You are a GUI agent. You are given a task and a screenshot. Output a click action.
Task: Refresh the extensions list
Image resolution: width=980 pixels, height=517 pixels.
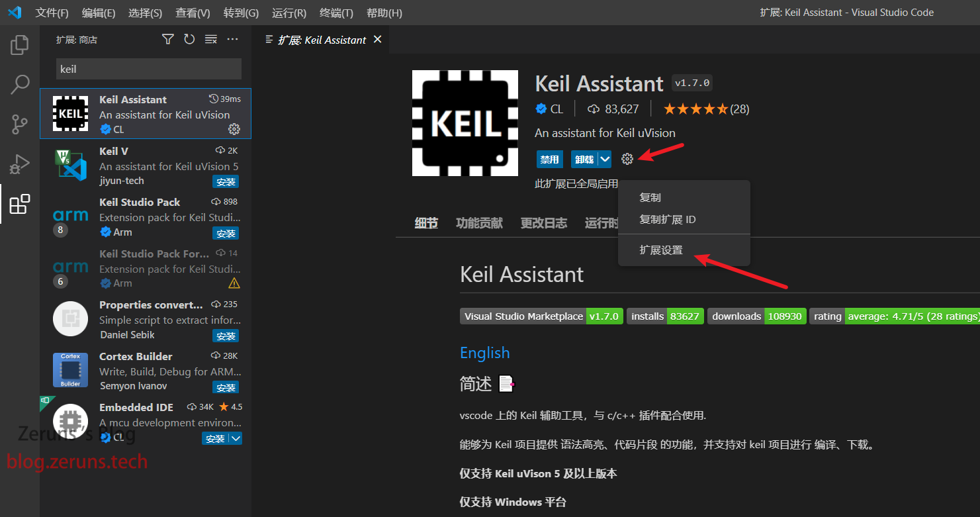189,40
